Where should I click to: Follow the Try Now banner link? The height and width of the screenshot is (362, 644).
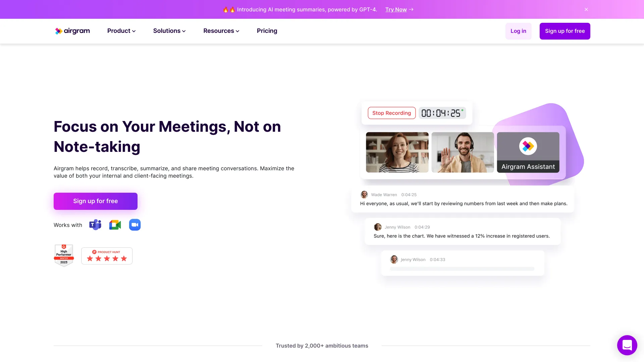(x=399, y=9)
